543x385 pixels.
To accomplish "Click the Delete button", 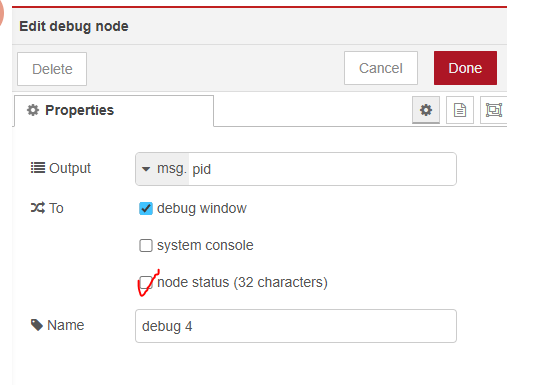I will (52, 69).
